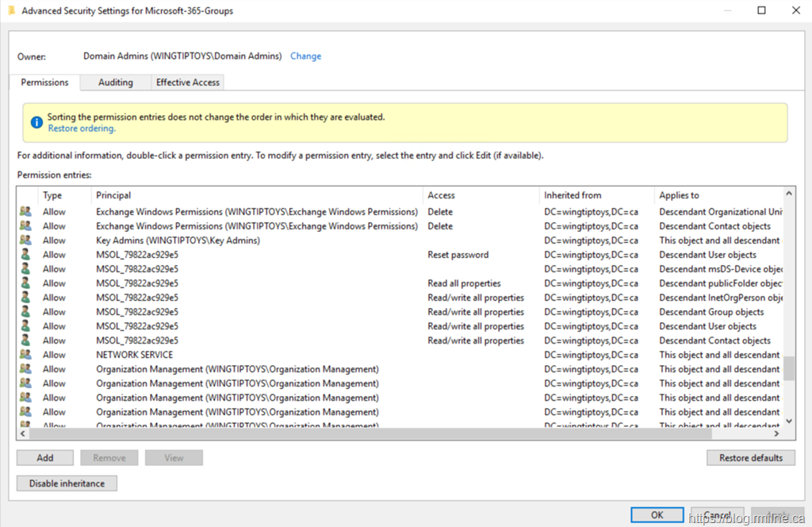Click the blue information icon in yellow banner
Viewport: 812px width, 527px height.
tap(36, 122)
